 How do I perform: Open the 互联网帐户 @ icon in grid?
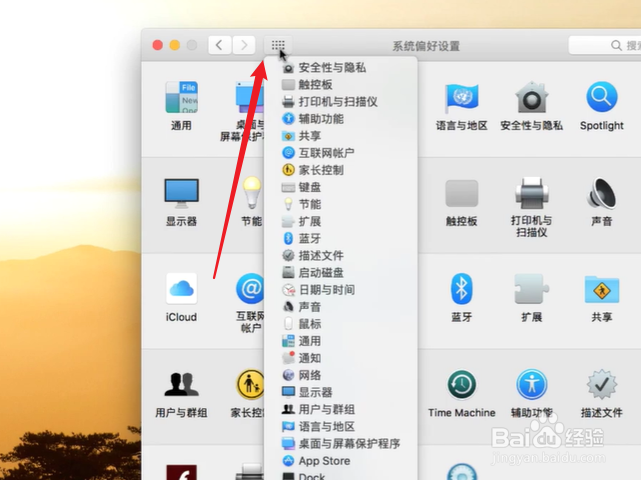(250, 289)
